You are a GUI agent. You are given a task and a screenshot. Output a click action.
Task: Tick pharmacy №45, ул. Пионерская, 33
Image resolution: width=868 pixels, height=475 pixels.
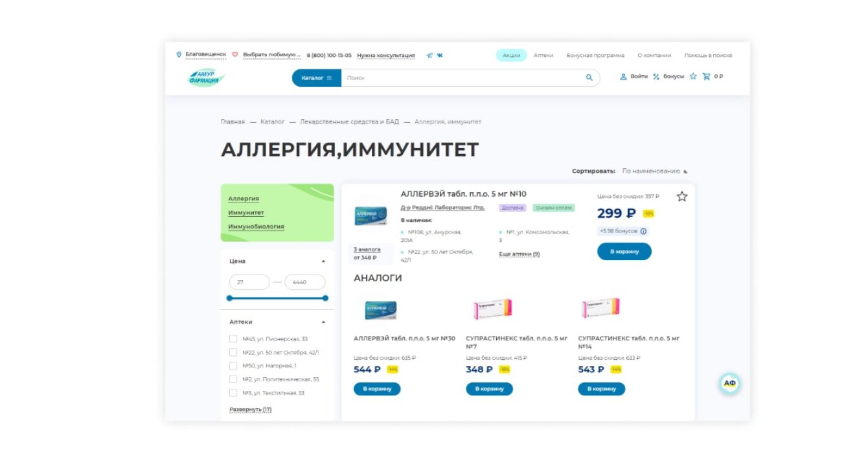[233, 338]
